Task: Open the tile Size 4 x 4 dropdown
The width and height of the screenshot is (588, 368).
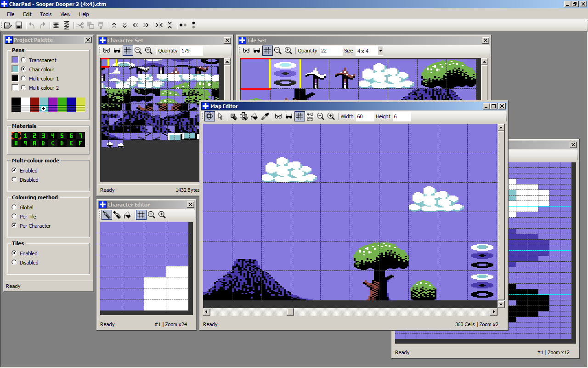Action: tap(380, 51)
